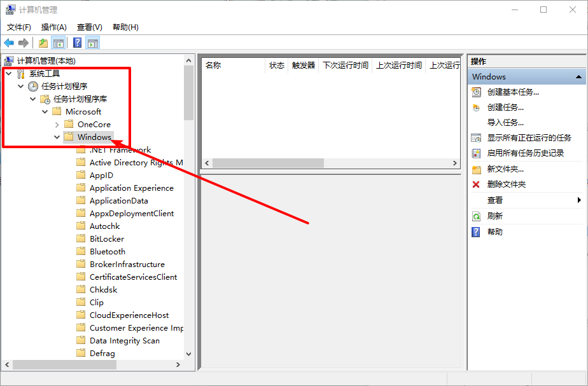The width and height of the screenshot is (588, 386).
Task: Click the 启用所有任务历史记录 icon
Action: click(476, 153)
